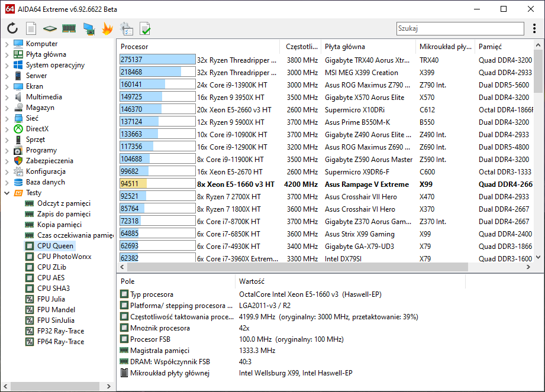The image size is (545, 392).
Task: Open the Odczyt z pamięci test
Action: 63,203
